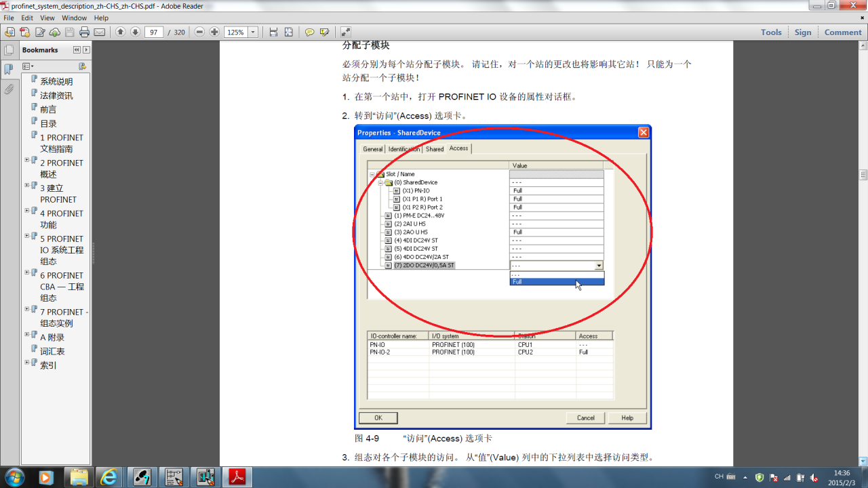Go to next page with down arrow
This screenshot has height=488, width=868.
pos(135,32)
